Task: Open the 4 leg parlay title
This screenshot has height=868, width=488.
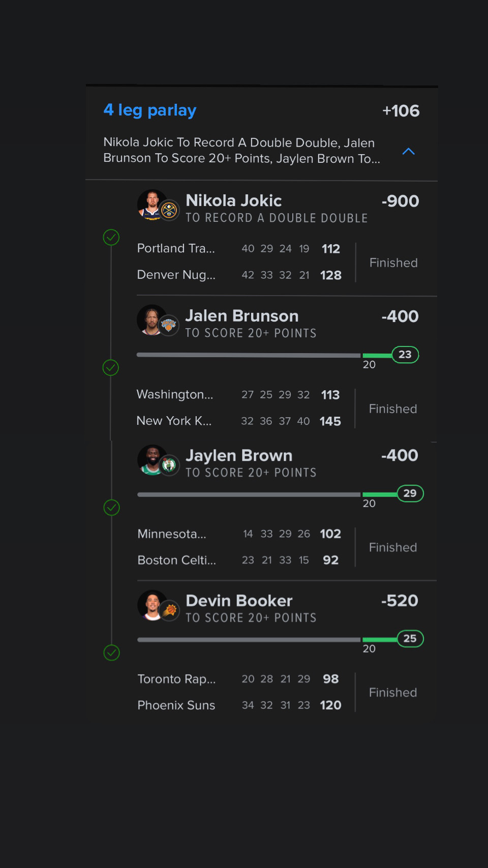Action: click(x=150, y=110)
